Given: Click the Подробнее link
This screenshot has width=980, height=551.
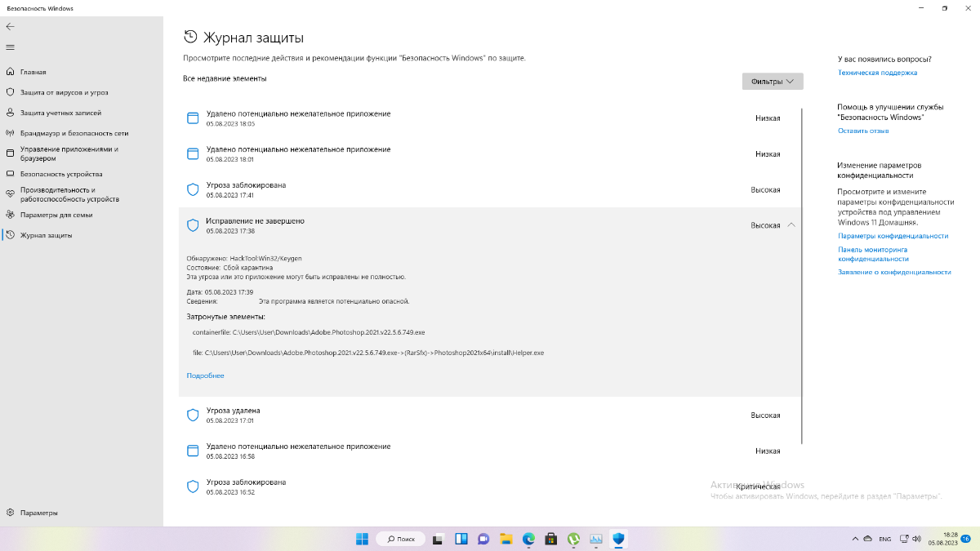Looking at the screenshot, I should point(205,375).
